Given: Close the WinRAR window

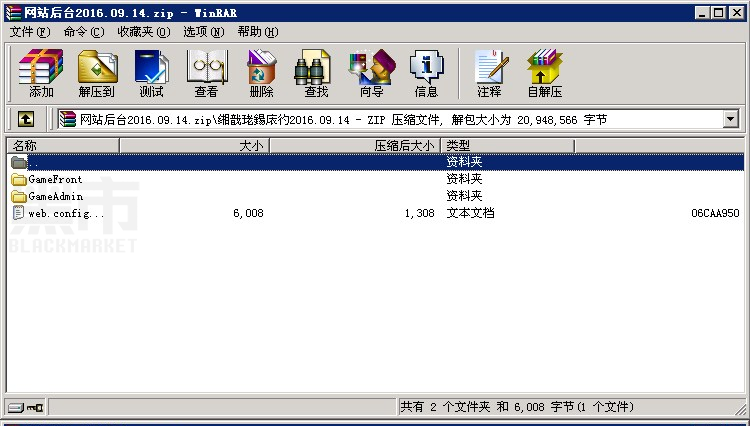Looking at the screenshot, I should (737, 13).
